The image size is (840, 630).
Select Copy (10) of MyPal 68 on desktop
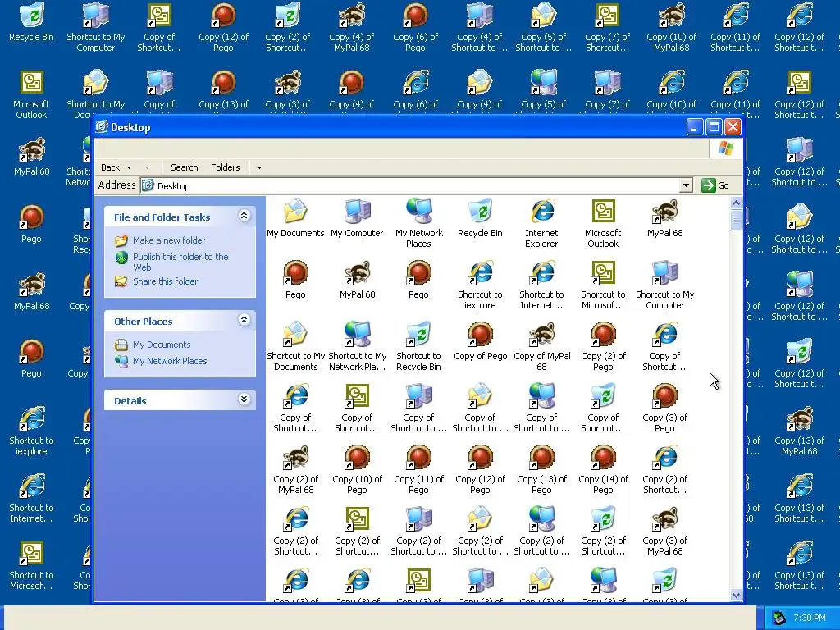671,27
